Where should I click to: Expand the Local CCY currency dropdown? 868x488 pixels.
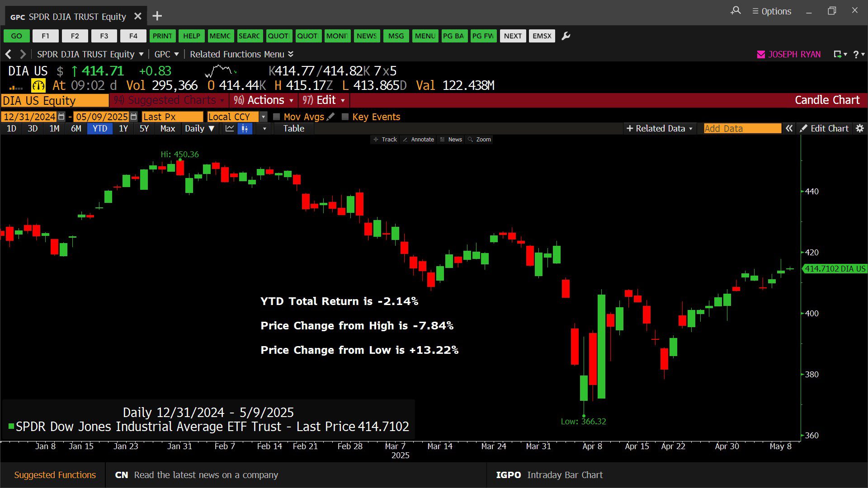(263, 117)
